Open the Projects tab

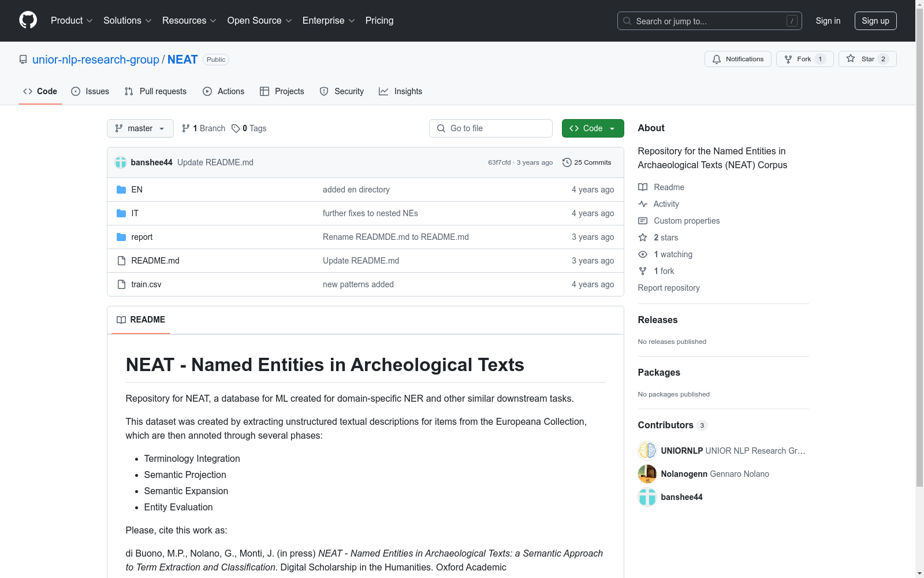(282, 91)
